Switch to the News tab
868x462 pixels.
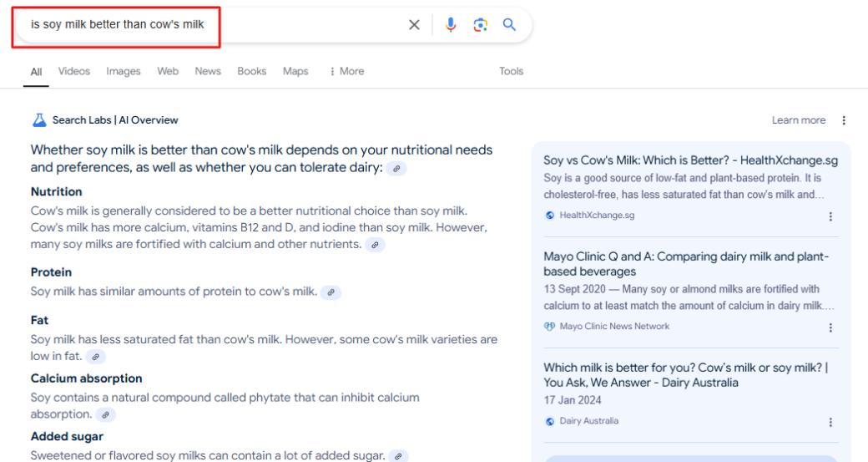click(208, 71)
